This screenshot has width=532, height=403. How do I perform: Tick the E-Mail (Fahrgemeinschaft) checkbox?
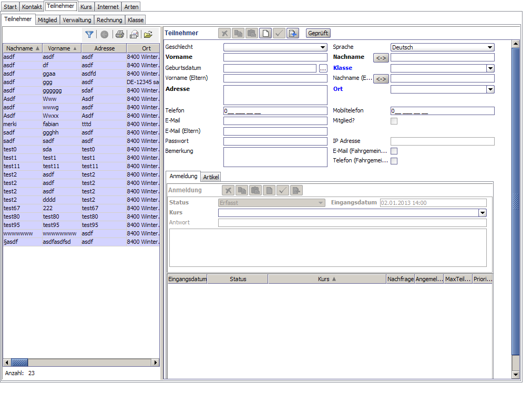[x=394, y=151]
